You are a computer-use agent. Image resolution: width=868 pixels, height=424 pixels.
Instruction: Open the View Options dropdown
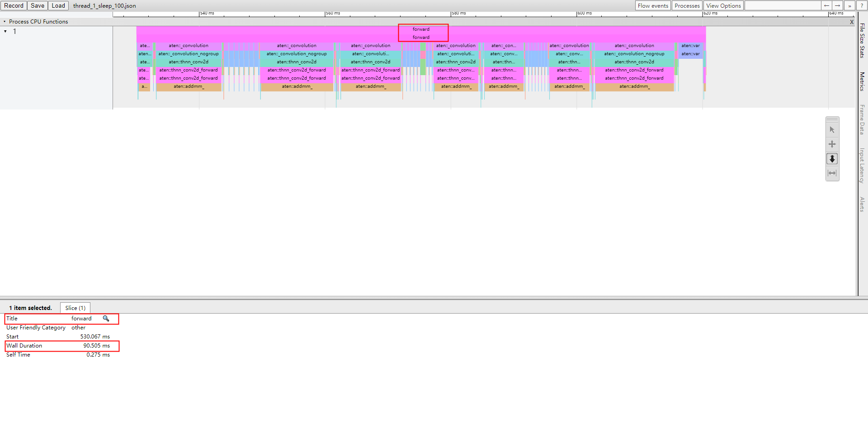tap(723, 6)
